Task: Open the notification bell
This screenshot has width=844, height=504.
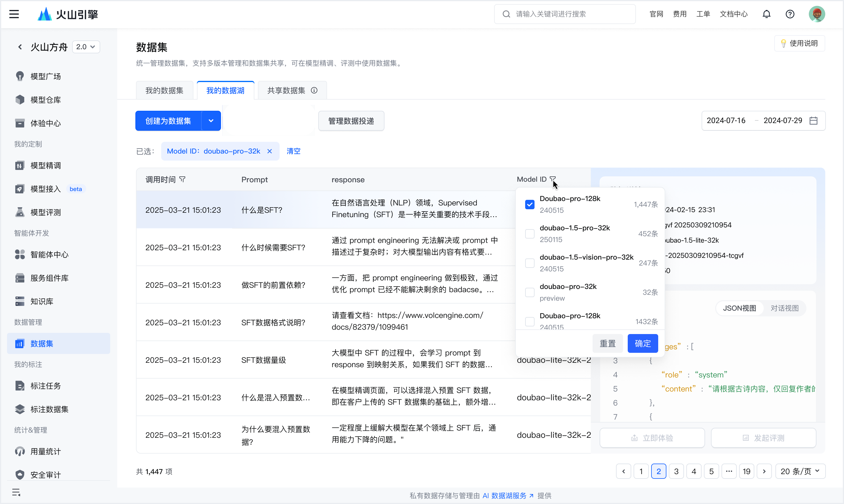Action: tap(766, 14)
